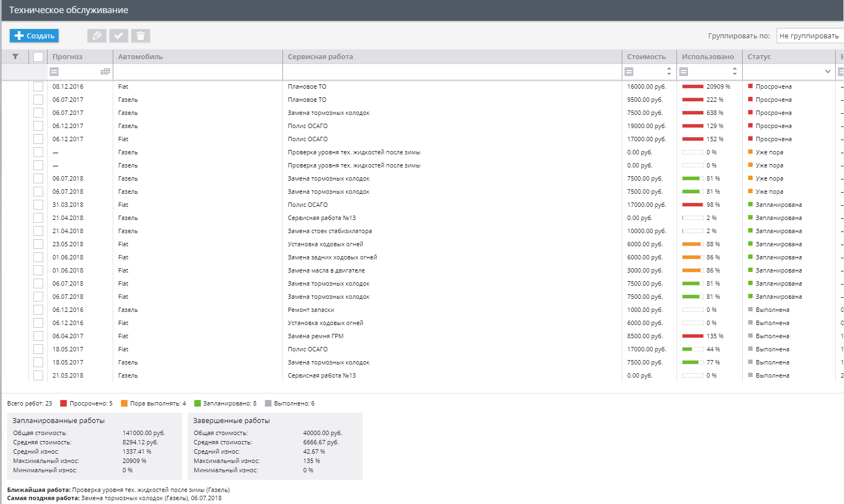Click the trash delete toolbar icon
The height and width of the screenshot is (504, 844).
pos(141,36)
